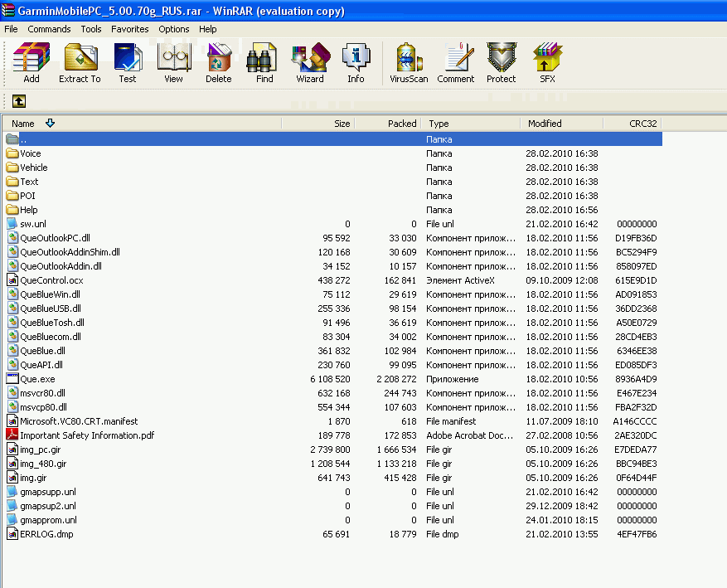Select the Que.exe application file
The height and width of the screenshot is (588, 727).
pos(37,379)
